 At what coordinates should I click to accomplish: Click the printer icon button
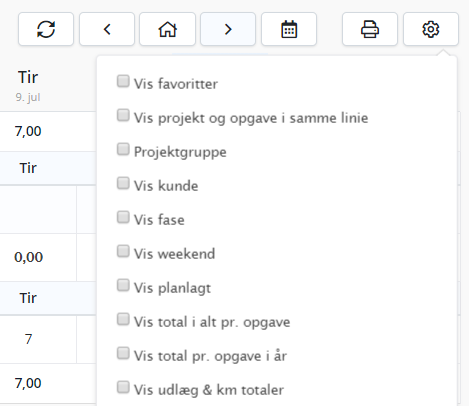pos(370,29)
